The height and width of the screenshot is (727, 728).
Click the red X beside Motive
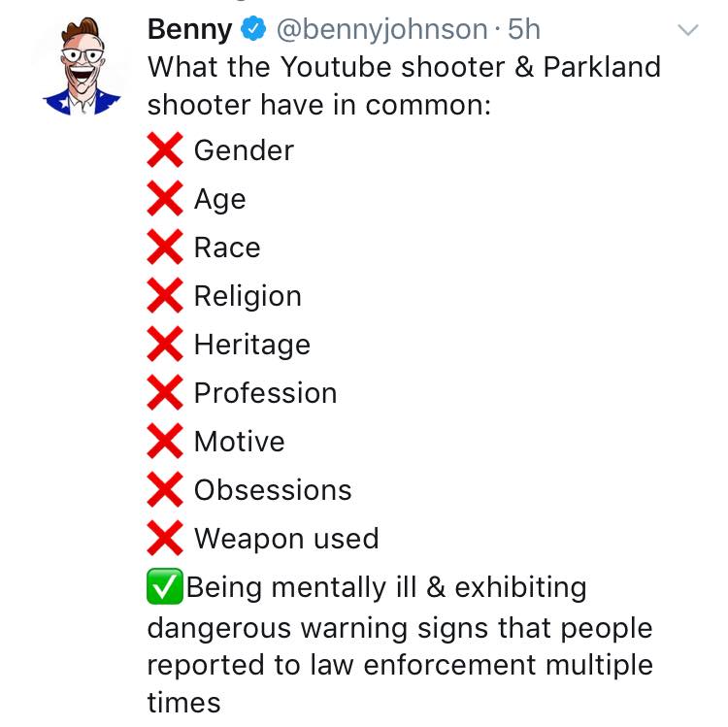[x=165, y=441]
